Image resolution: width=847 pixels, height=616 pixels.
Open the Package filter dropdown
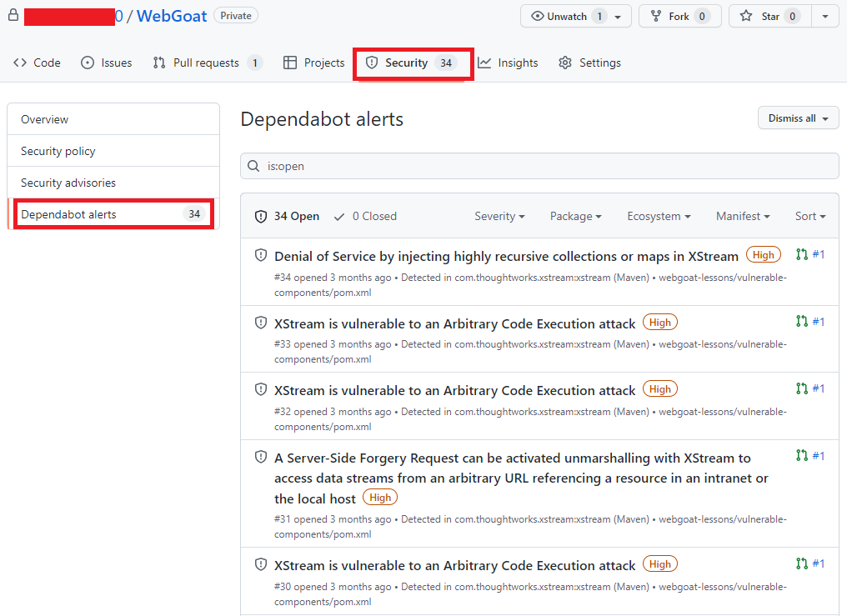click(576, 217)
